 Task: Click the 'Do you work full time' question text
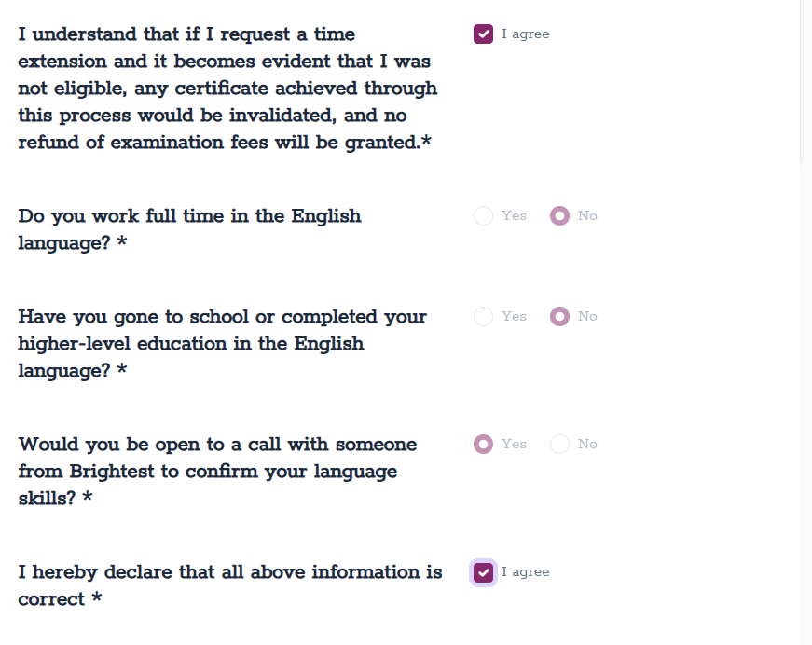coord(189,229)
